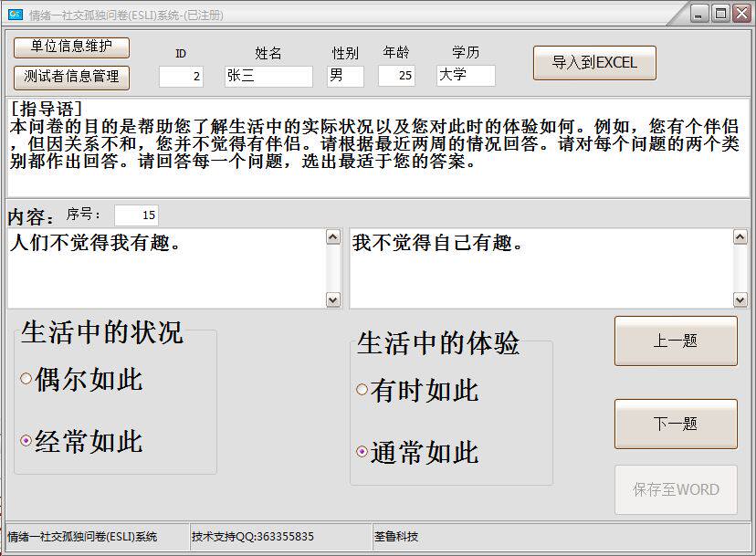Maximize the ESLI window
Viewport: 756px width, 556px height.
720,14
